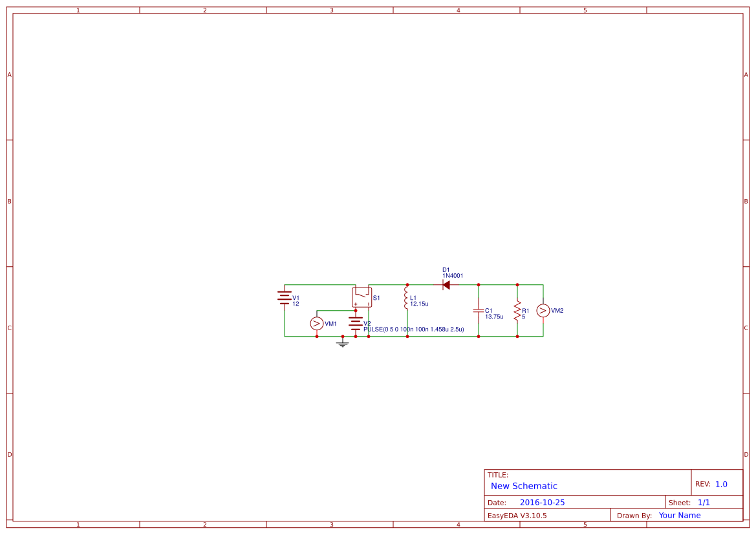This screenshot has height=535, width=756.
Task: Select the V1 battery source symbol
Action: point(285,299)
